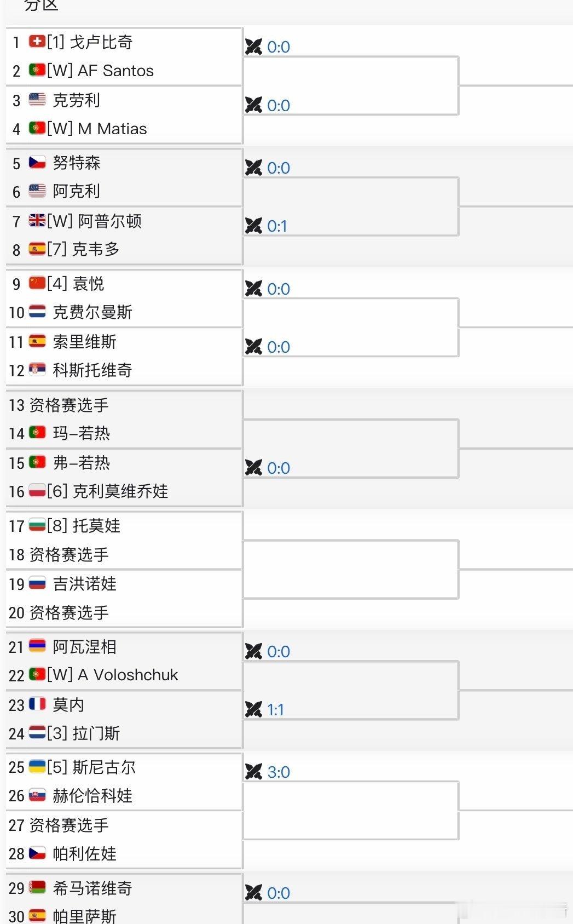Select the match icon next to 克劳利 vs M Matias
Viewport: 573px width, 924px height.
254,105
